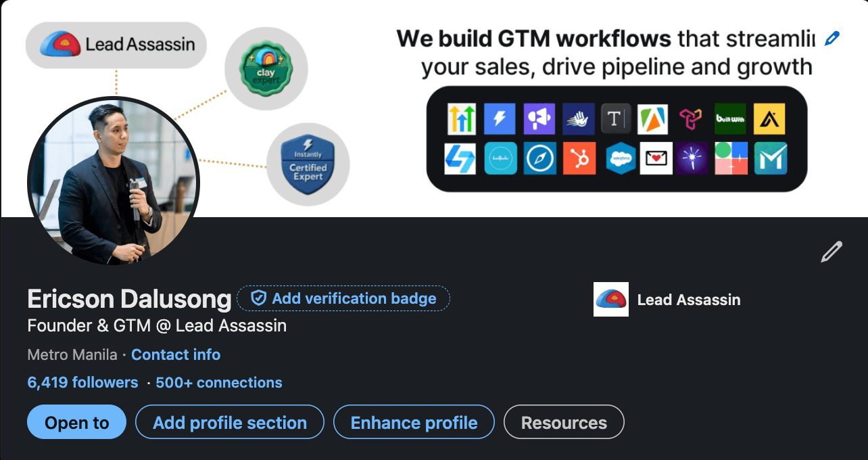
Task: Open Contact info
Action: coord(176,354)
